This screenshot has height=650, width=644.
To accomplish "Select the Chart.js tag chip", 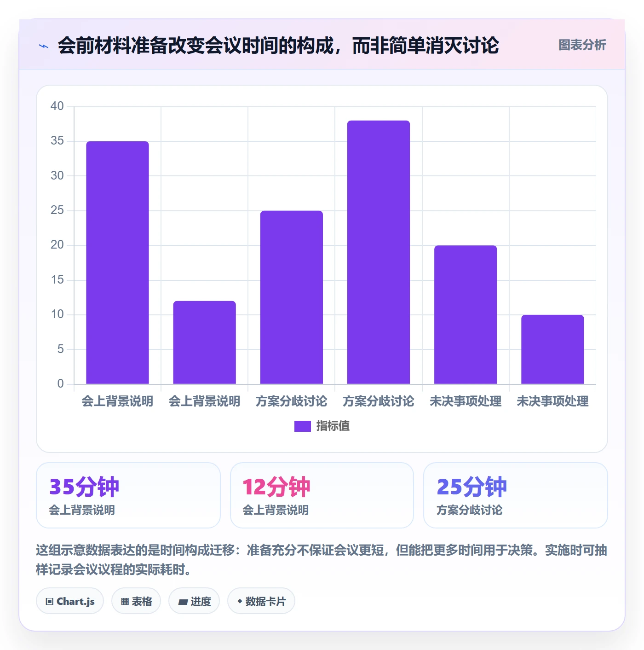I will [x=70, y=601].
